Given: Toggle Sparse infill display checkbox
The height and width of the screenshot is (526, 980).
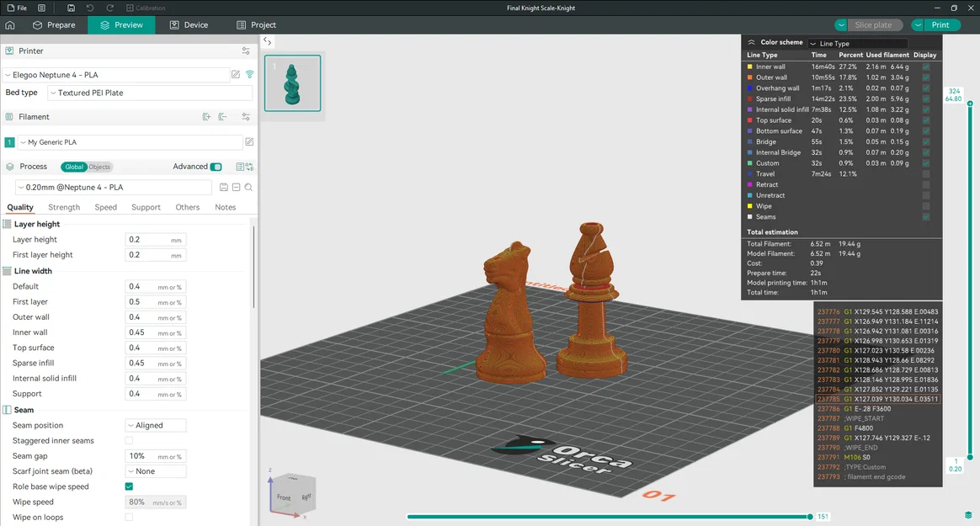Looking at the screenshot, I should coord(925,98).
